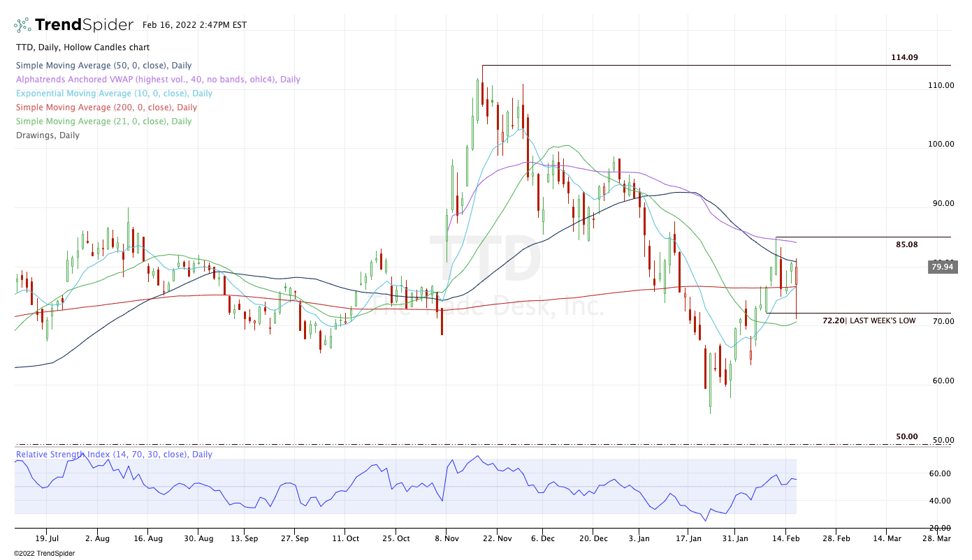Screen dimensions: 972x560
Task: Click the 72.20 Last Week's Low label
Action: pyautogui.click(x=878, y=320)
